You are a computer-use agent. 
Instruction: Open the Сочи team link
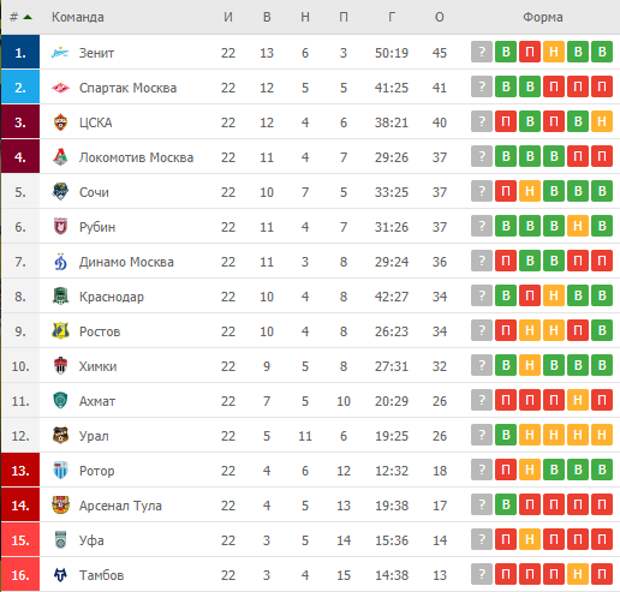tap(94, 192)
